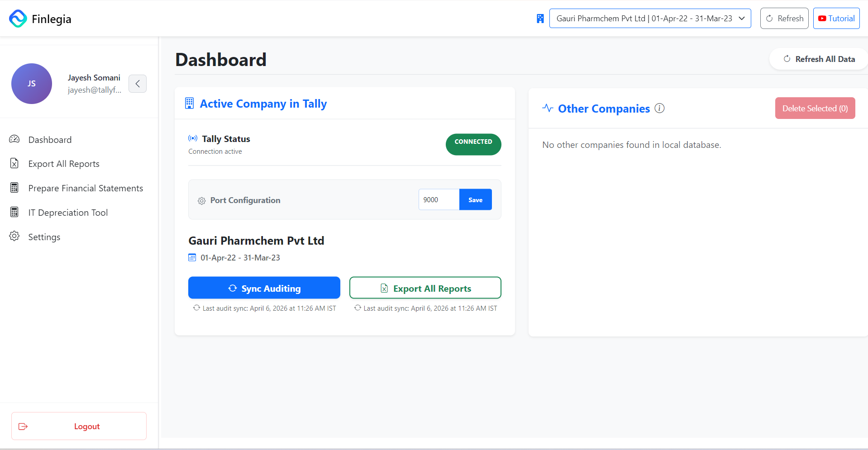The height and width of the screenshot is (450, 868).
Task: Click the CONNECTED status badge
Action: (x=473, y=144)
